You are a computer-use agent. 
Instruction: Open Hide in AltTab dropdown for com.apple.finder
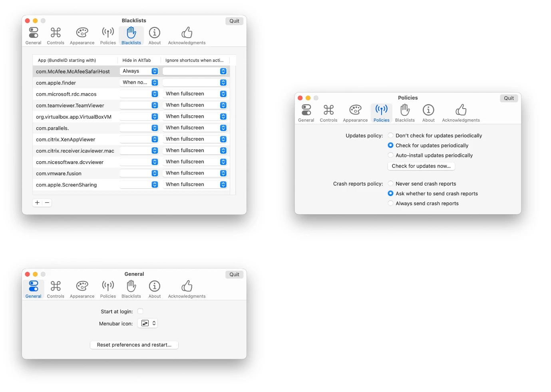pyautogui.click(x=139, y=82)
